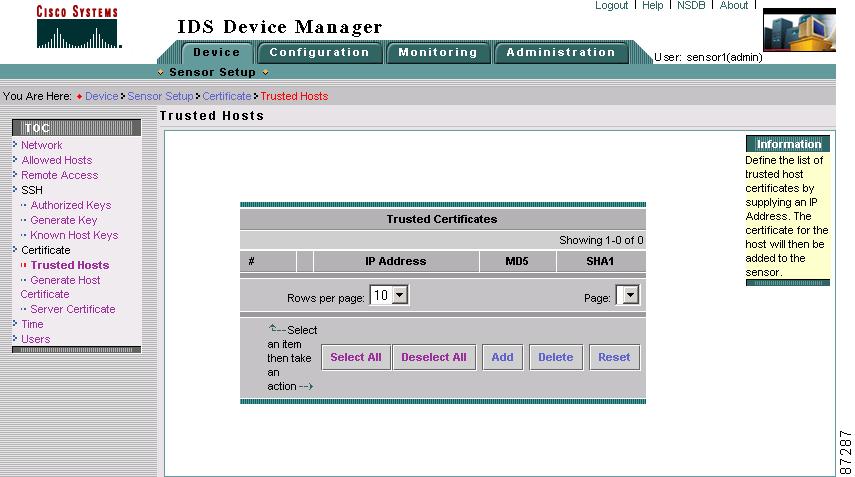The height and width of the screenshot is (477, 855).
Task: Open Generate Host Certificate in TOC
Action: 61,287
